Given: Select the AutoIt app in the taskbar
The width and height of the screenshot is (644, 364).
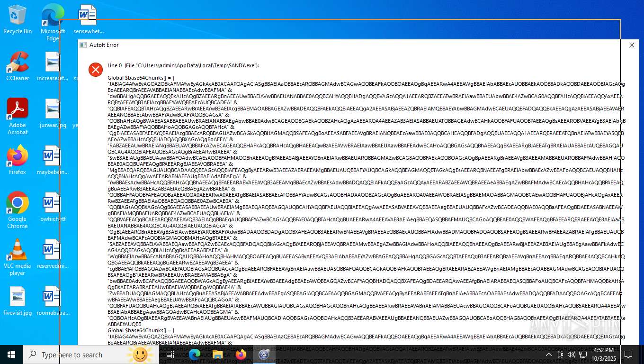Looking at the screenshot, I should point(264,355).
